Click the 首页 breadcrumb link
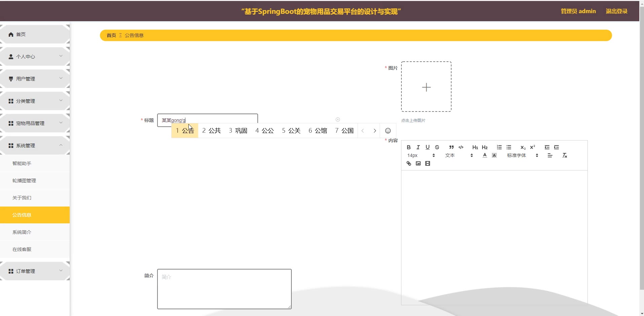Viewport: 644px width, 316px height. click(x=111, y=35)
